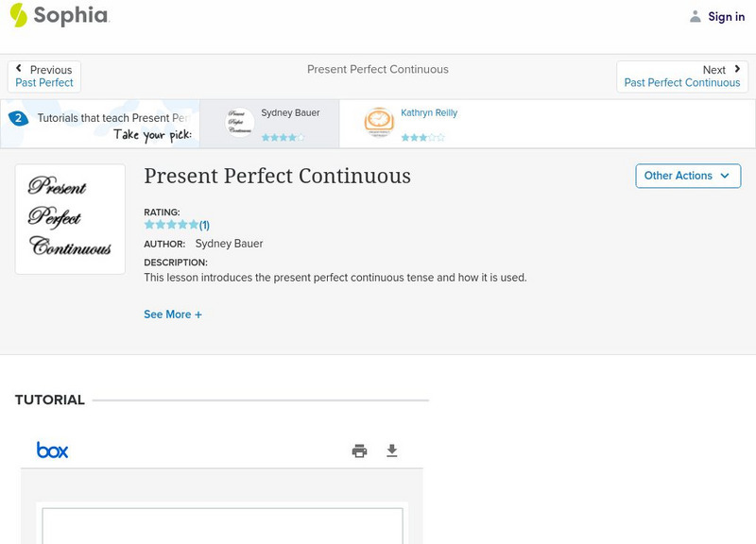Select Kathryn Reilly tutorial tab
Image resolution: width=756 pixels, height=544 pixels.
(x=428, y=113)
